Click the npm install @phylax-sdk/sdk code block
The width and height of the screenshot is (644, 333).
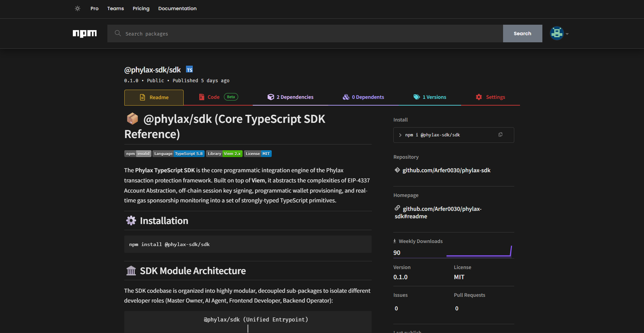[248, 244]
